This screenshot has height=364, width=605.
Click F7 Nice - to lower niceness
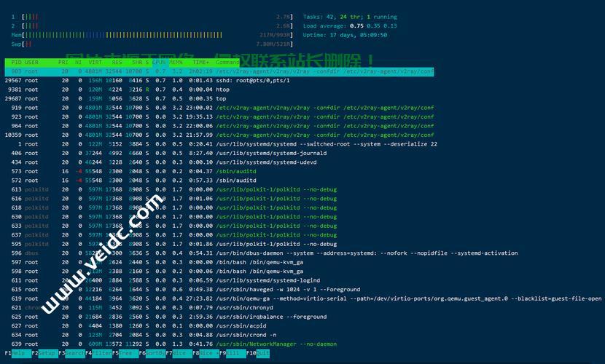[x=179, y=353]
